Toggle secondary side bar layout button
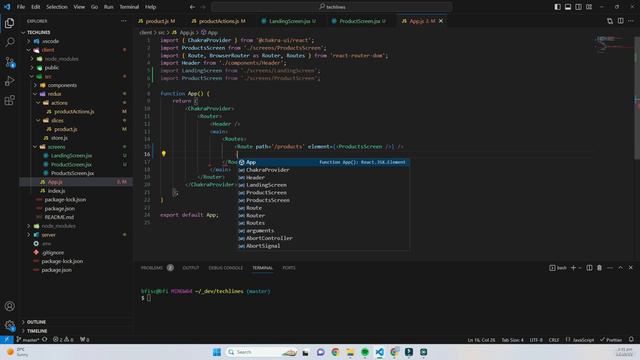 [x=578, y=7]
